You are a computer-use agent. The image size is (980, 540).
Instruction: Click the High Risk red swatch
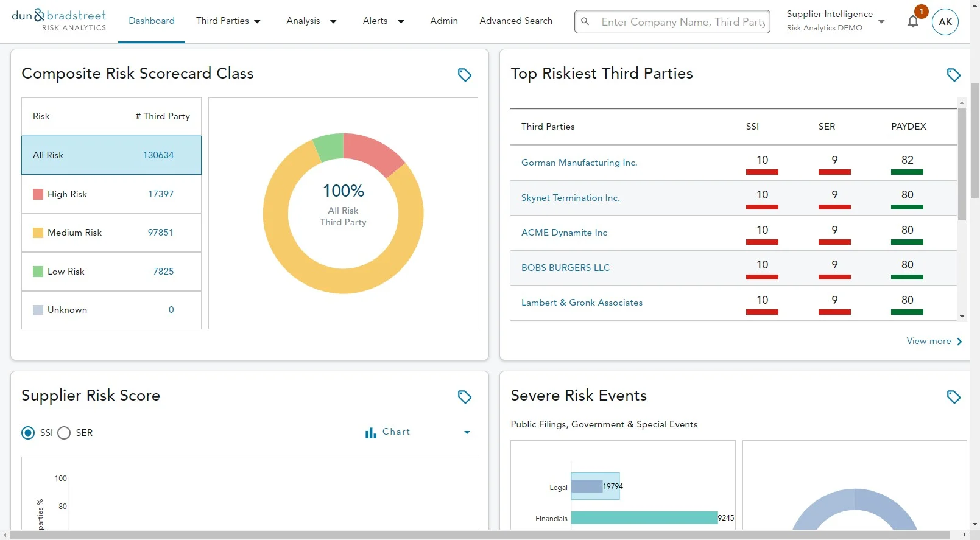pos(38,194)
